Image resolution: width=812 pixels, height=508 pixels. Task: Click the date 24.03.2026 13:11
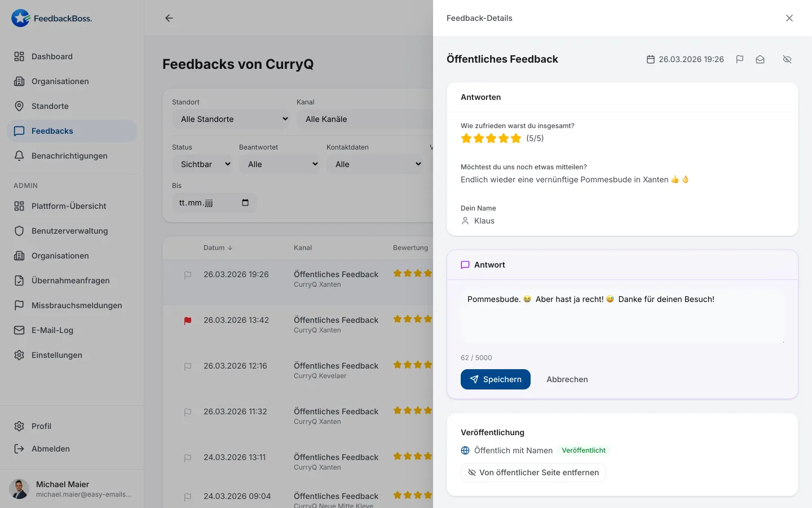click(x=235, y=457)
